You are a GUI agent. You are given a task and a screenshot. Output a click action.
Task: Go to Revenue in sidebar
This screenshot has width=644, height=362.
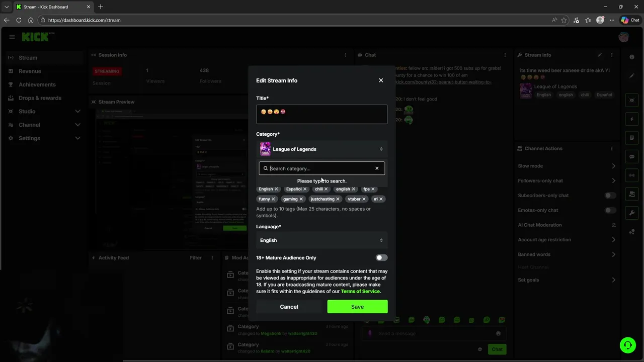tap(44, 71)
